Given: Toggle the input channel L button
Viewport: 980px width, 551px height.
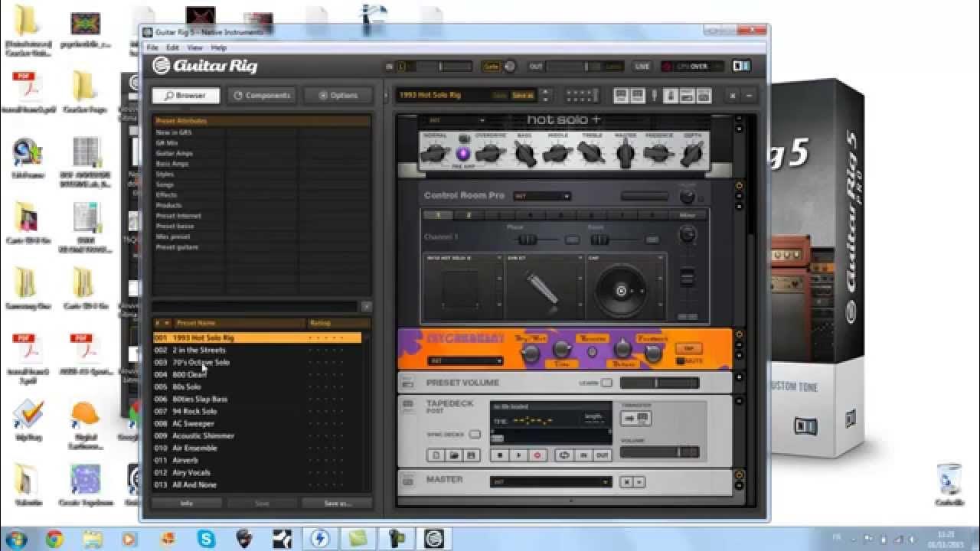Looking at the screenshot, I should [402, 67].
